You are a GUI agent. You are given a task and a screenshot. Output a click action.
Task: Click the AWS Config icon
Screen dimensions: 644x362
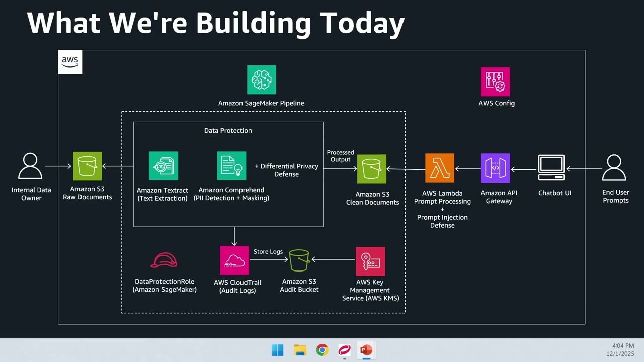coord(495,81)
